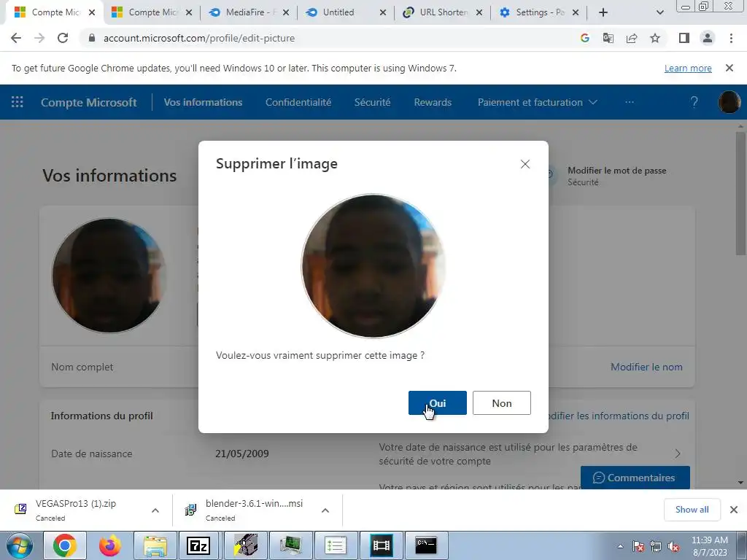This screenshot has width=747, height=560.
Task: Click the address bar URL
Action: pyautogui.click(x=199, y=38)
